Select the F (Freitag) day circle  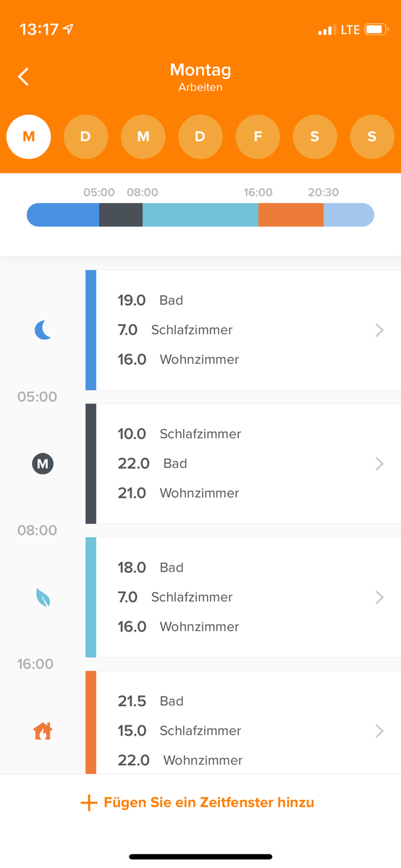pos(258,137)
